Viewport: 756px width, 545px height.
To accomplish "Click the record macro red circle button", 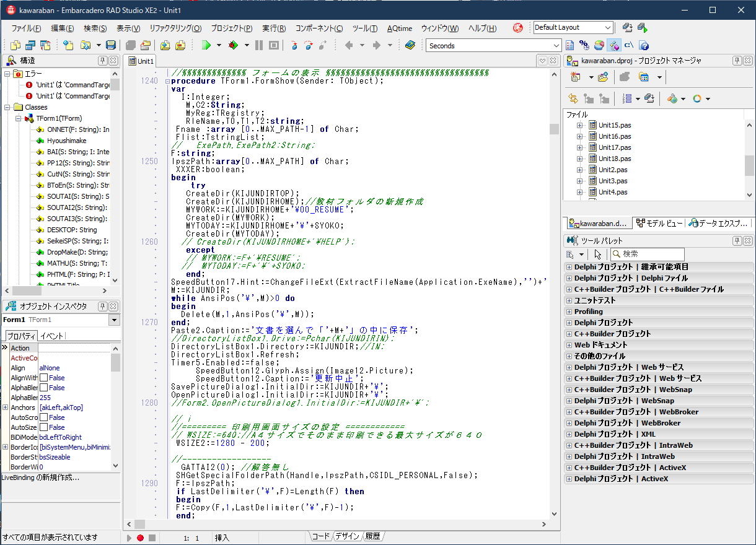I will [x=141, y=538].
